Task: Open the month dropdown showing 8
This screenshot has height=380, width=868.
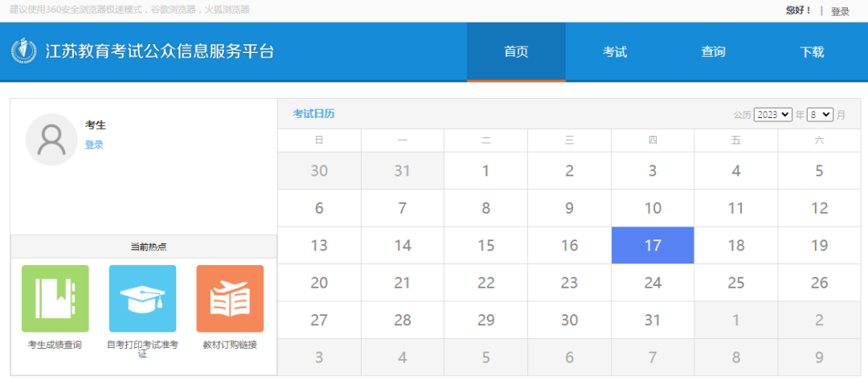Action: tap(820, 115)
